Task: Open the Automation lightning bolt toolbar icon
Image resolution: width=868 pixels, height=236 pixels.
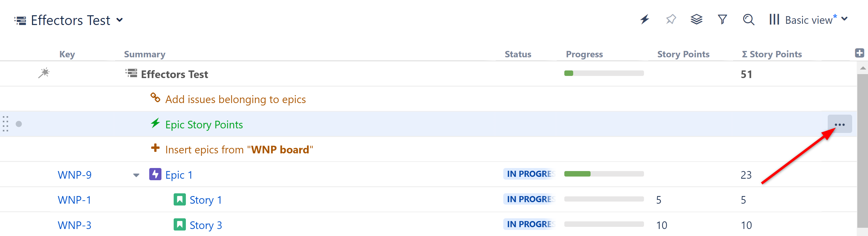Action: tap(644, 20)
